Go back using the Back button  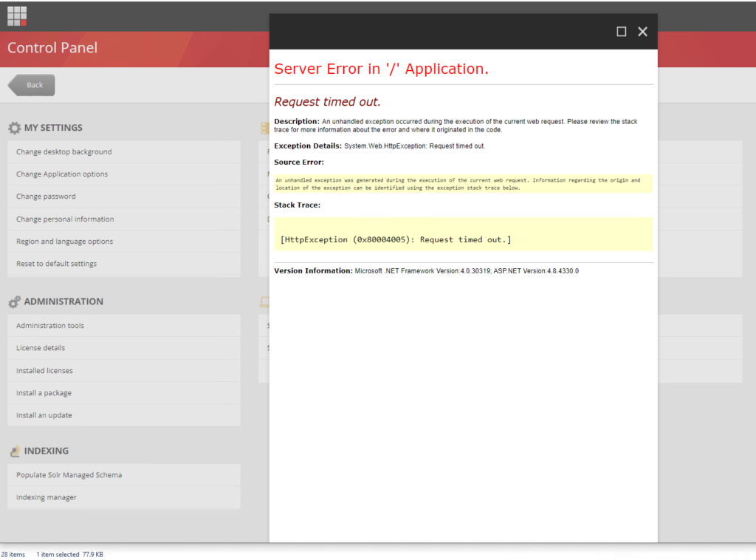point(31,85)
